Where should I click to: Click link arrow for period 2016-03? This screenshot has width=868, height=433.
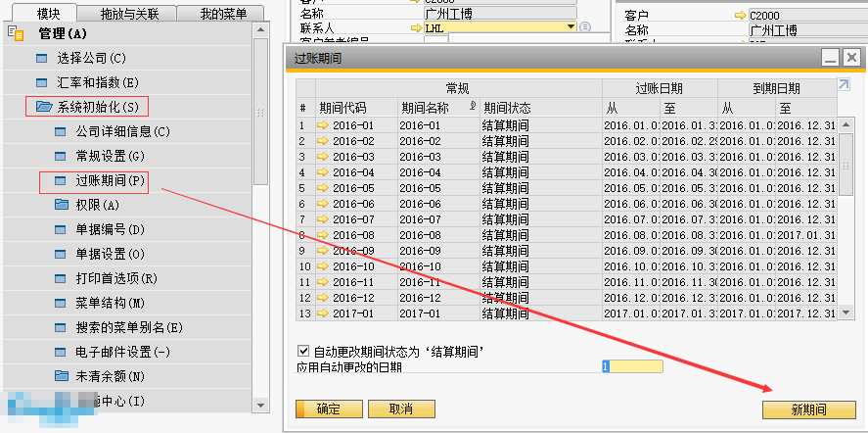click(323, 157)
